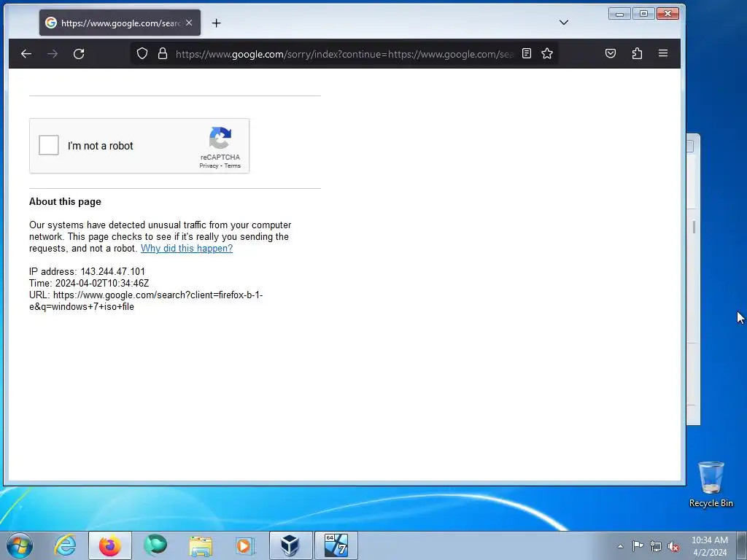The width and height of the screenshot is (747, 560).
Task: Switch to Firefox in the taskbar
Action: [110, 545]
